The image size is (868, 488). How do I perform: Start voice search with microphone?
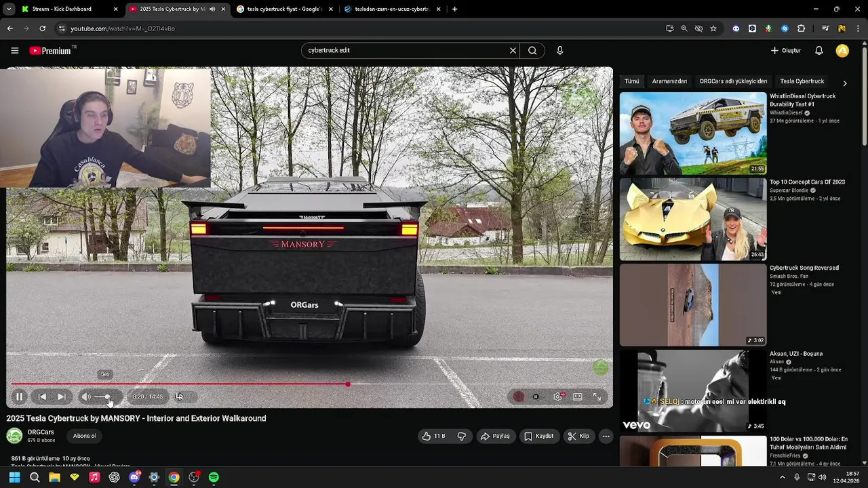[559, 50]
